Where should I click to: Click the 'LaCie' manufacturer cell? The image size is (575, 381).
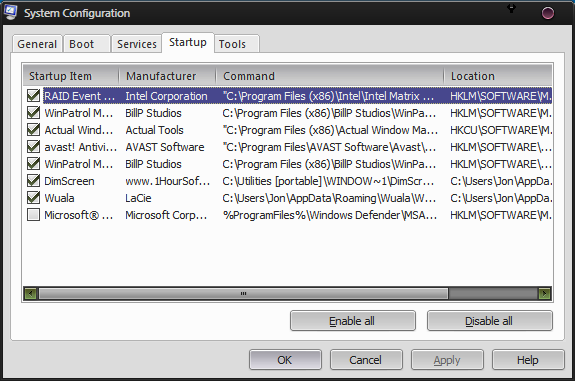[x=138, y=198]
